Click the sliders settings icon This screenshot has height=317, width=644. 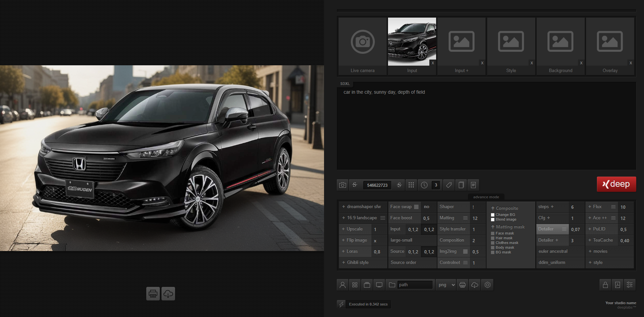pyautogui.click(x=630, y=285)
